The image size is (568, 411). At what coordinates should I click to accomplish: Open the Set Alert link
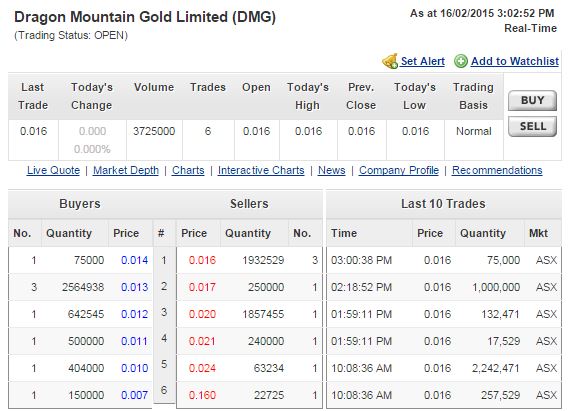[422, 61]
